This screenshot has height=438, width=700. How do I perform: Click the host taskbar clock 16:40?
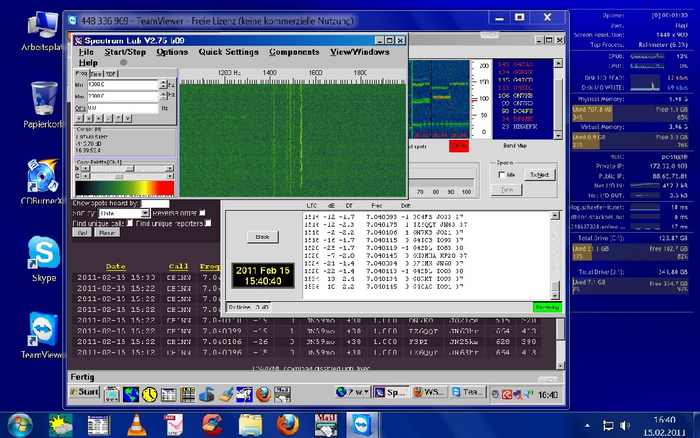[664, 420]
